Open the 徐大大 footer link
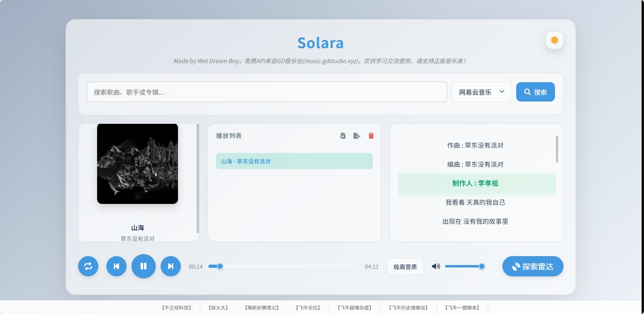 [x=218, y=308]
